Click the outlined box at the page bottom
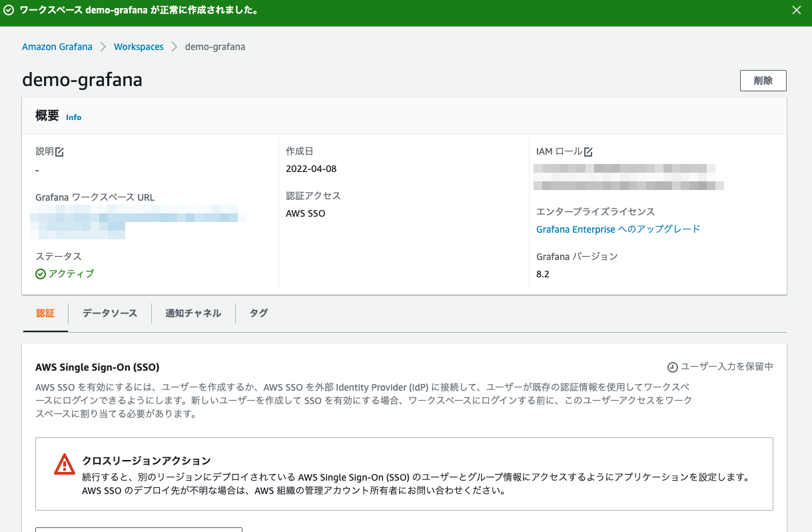 139,530
